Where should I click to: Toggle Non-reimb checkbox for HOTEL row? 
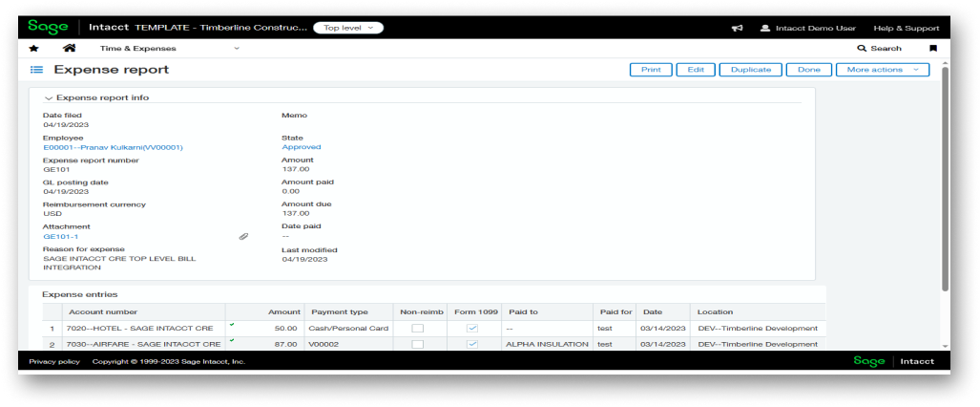pos(418,328)
